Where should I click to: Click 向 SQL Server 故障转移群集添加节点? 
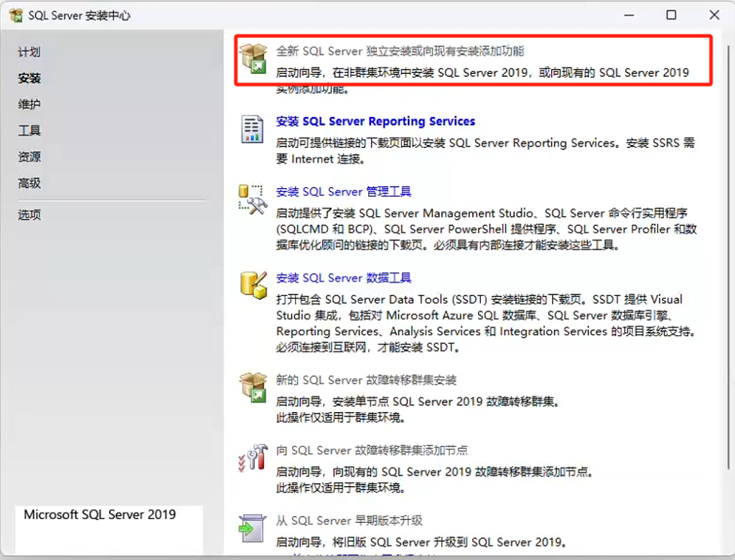pos(372,450)
